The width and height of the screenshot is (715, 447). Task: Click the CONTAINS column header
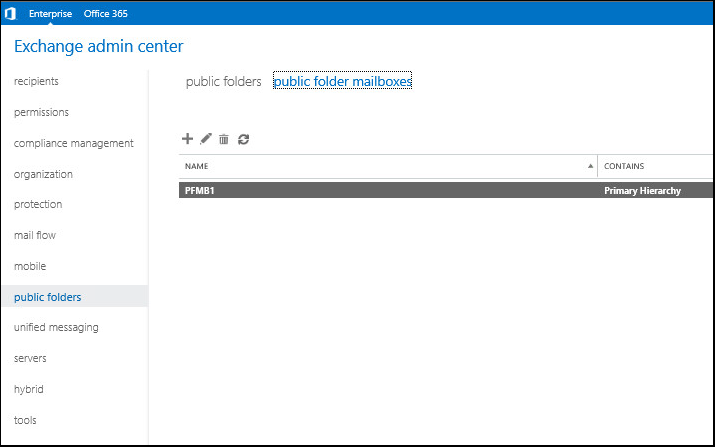(x=624, y=166)
